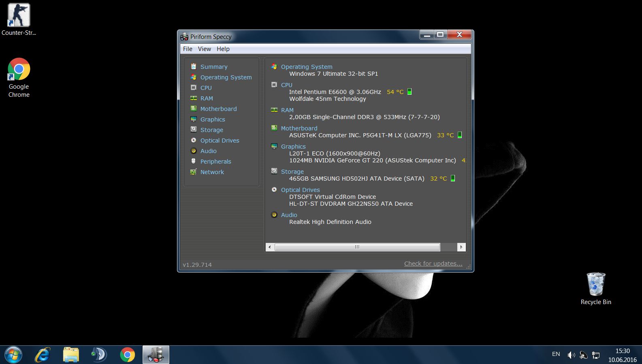Select Network in the sidebar
The width and height of the screenshot is (642, 364).
pos(212,172)
